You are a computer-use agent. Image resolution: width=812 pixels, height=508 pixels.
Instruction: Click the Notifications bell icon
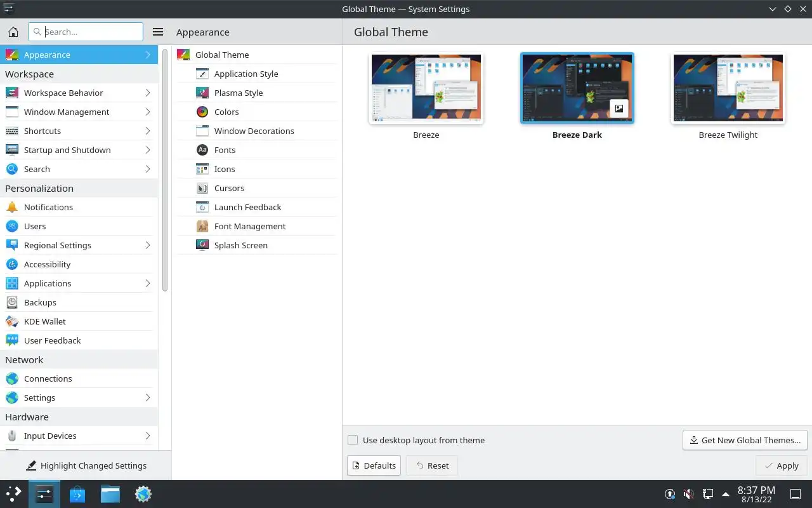click(x=12, y=207)
